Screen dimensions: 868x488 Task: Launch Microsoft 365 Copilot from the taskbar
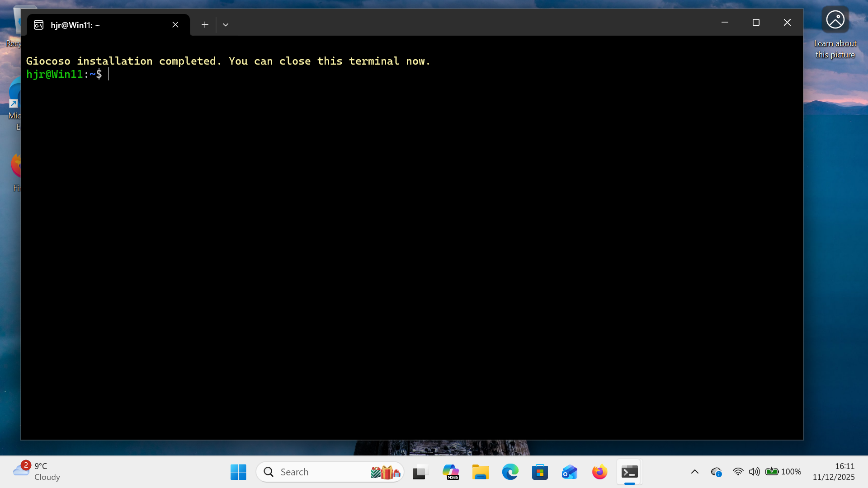[451, 472]
